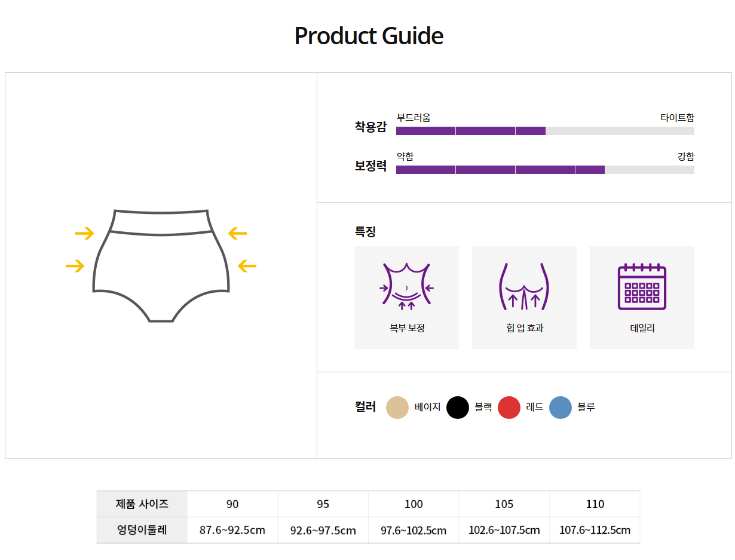Click the lower-left yellow arrow
This screenshot has height=560, width=735.
point(75,266)
